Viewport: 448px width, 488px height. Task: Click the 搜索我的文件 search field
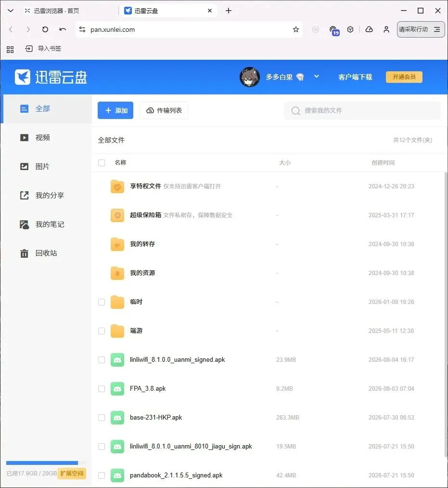click(x=362, y=110)
